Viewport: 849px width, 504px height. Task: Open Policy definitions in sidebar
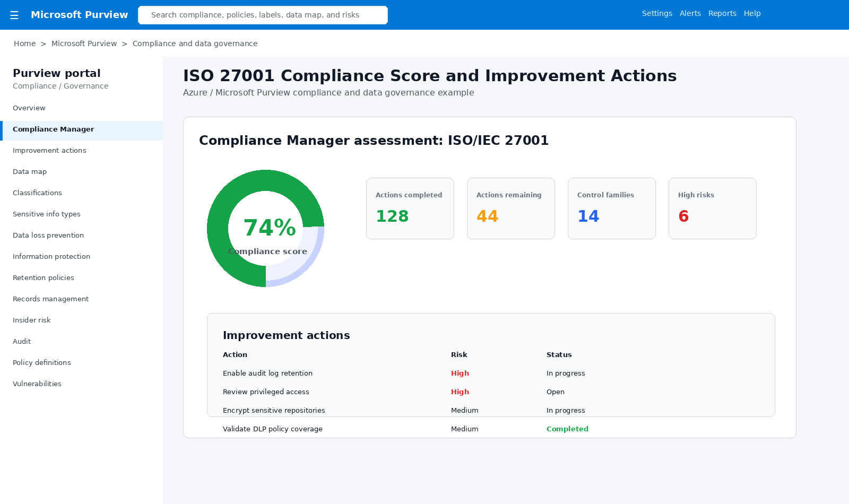(x=81, y=363)
